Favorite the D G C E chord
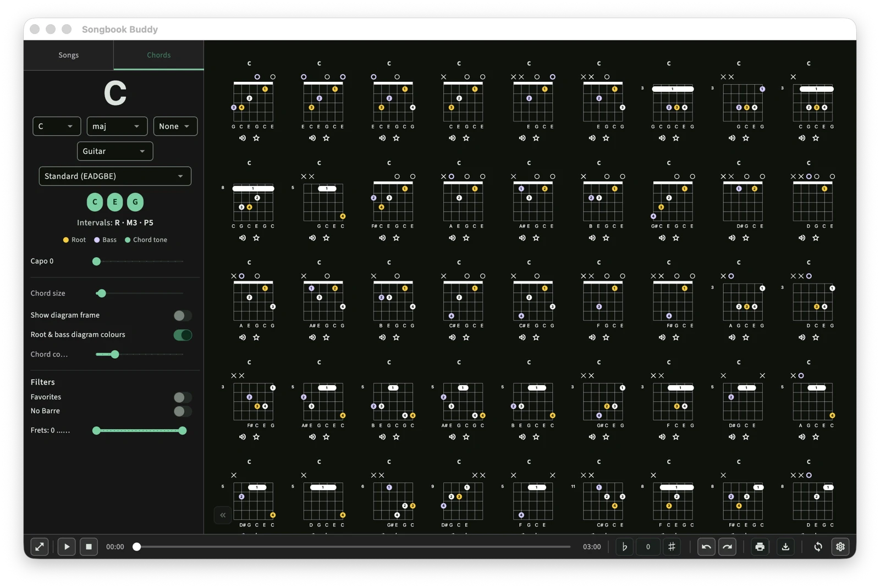This screenshot has width=880, height=588. click(816, 238)
